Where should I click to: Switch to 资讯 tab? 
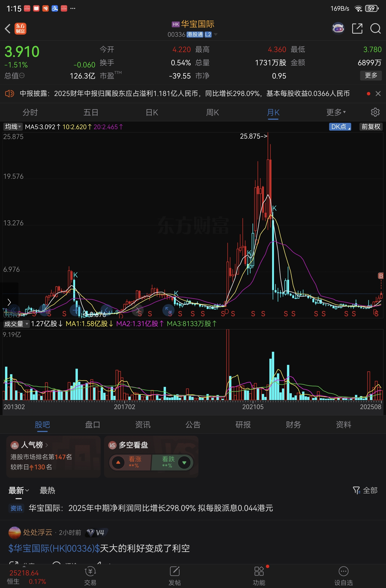pyautogui.click(x=143, y=425)
